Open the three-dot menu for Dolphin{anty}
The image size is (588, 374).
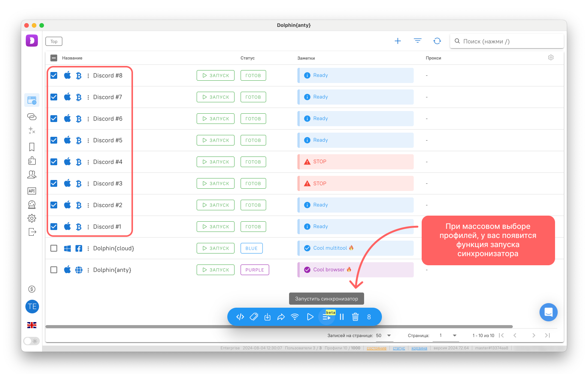tap(88, 270)
